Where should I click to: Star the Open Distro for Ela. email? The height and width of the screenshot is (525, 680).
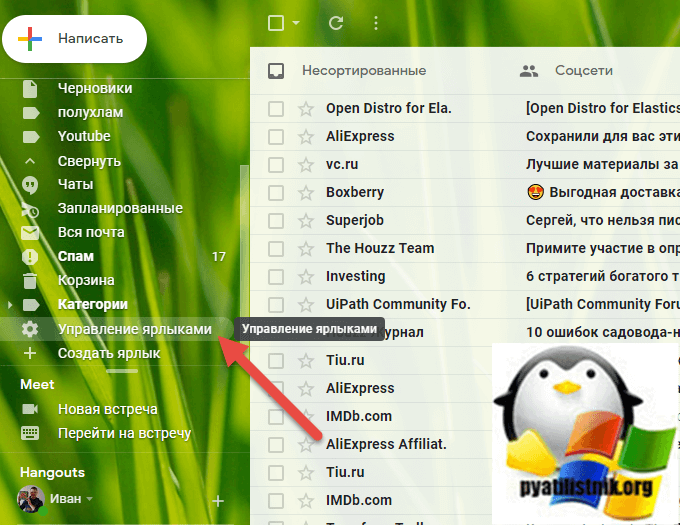pos(306,108)
